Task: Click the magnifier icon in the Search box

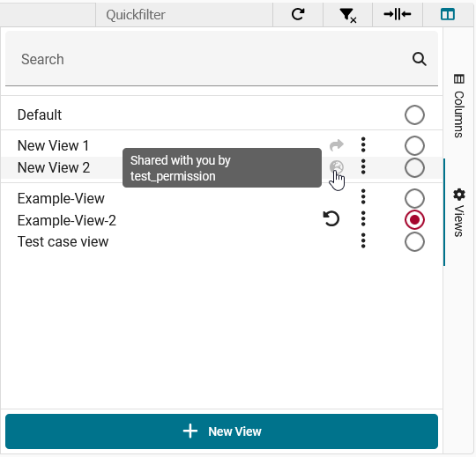Action: pos(420,59)
